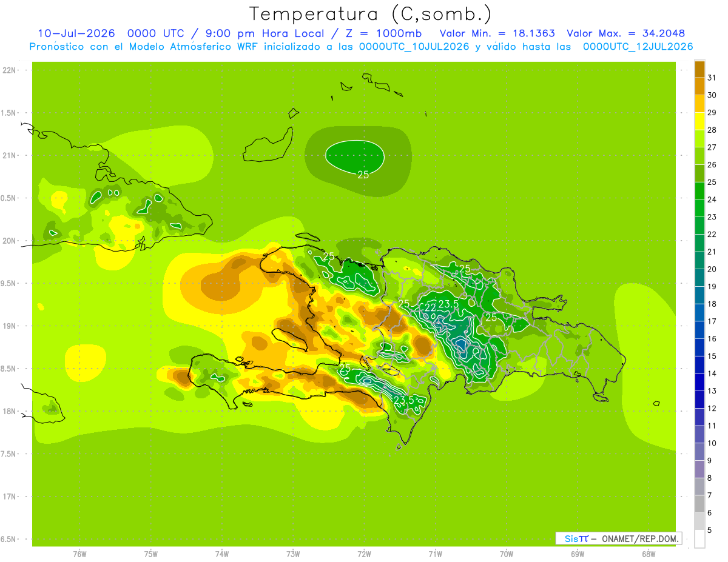The height and width of the screenshot is (562, 728).
Task: Click the longitude axis label '74W'
Action: point(221,554)
